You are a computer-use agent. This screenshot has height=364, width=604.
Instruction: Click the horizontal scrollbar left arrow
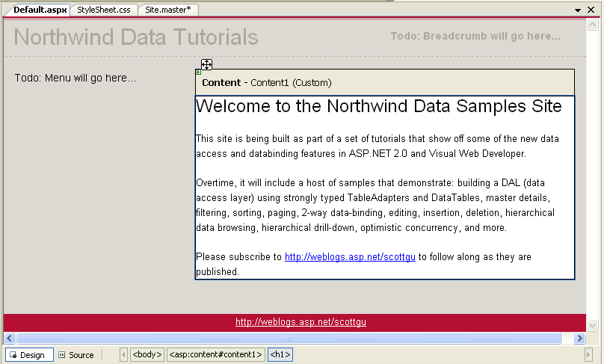[x=10, y=339]
